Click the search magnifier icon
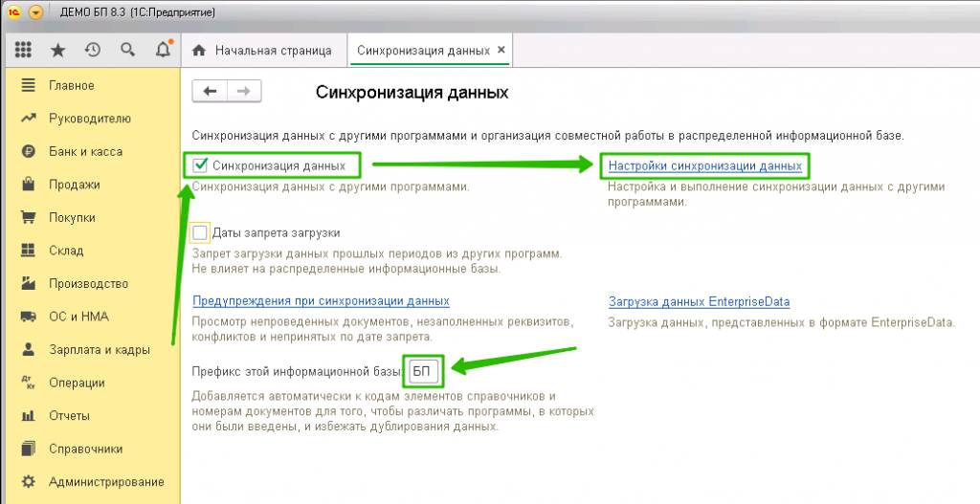980x504 pixels. pos(127,50)
